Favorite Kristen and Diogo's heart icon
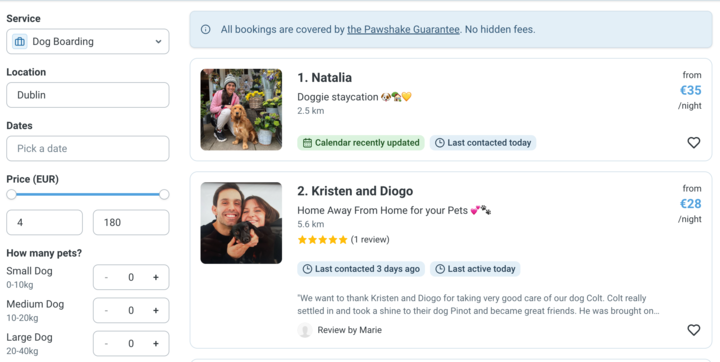The height and width of the screenshot is (362, 720). [x=693, y=330]
